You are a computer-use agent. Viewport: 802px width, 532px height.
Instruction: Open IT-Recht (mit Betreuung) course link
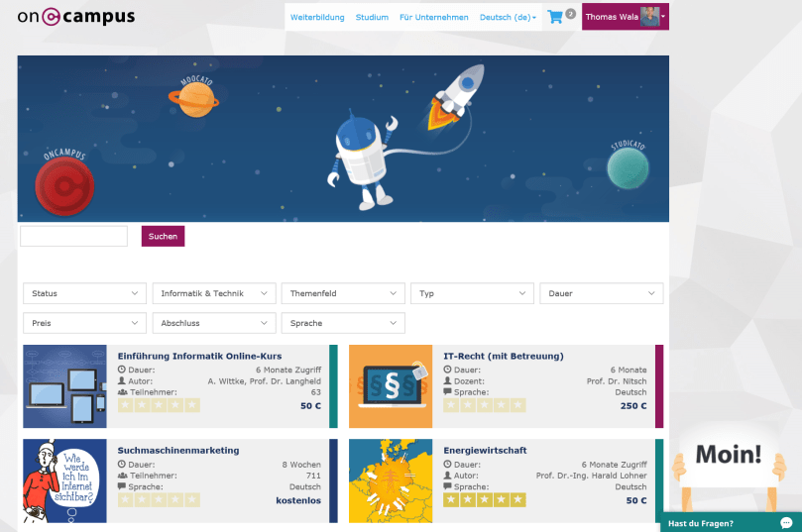504,357
